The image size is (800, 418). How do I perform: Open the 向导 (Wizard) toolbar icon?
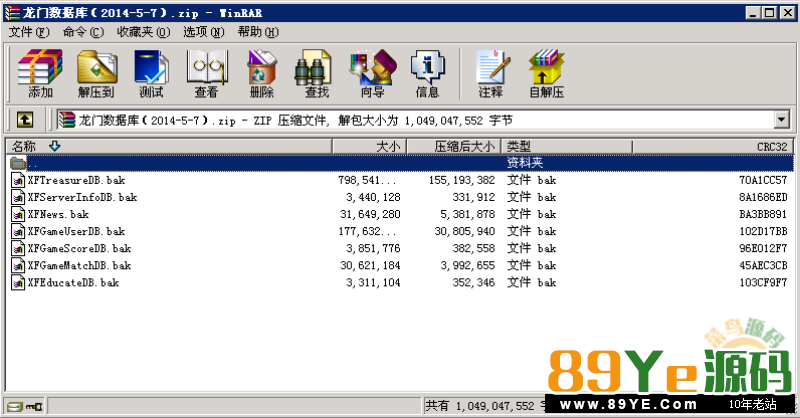click(x=372, y=73)
